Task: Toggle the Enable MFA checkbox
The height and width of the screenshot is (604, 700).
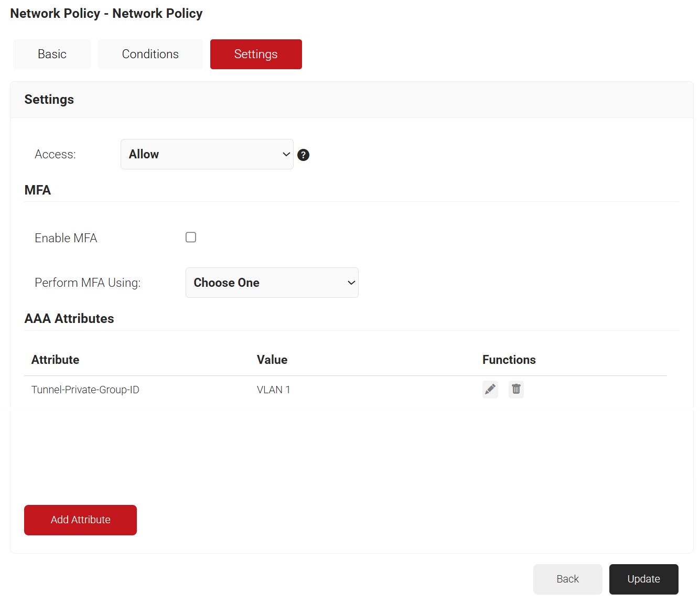Action: click(191, 238)
